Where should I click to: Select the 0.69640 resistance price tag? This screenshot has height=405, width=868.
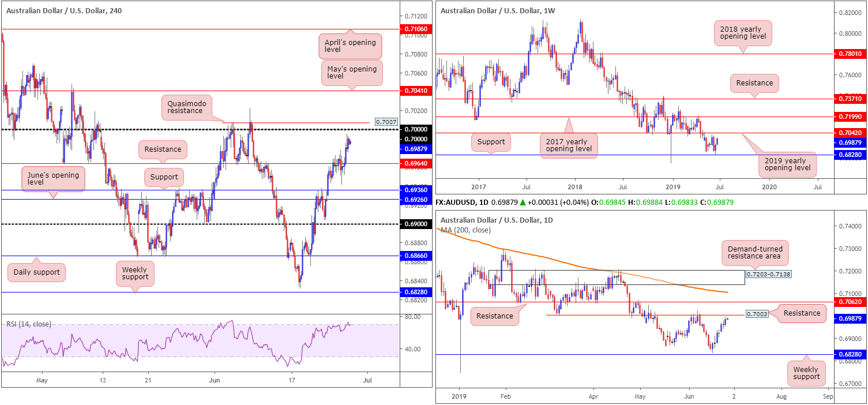[x=415, y=163]
